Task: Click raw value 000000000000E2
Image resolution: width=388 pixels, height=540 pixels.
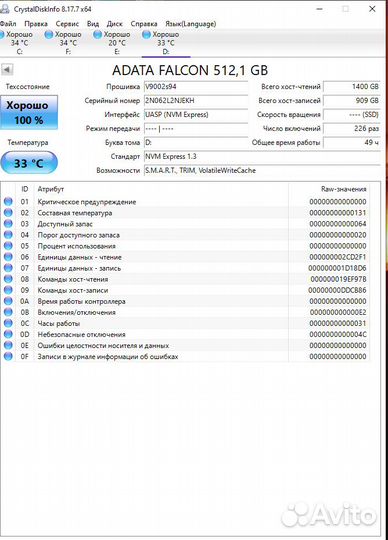Action: coord(338,312)
